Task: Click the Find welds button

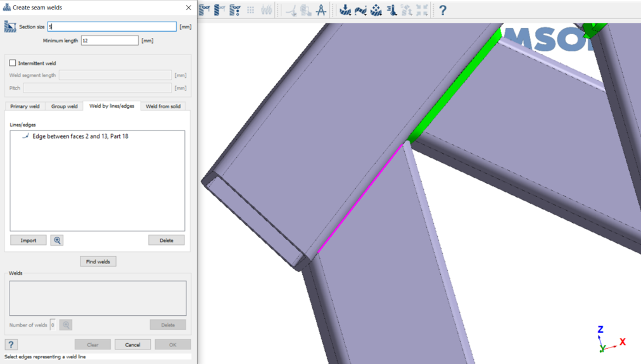Action: (98, 261)
